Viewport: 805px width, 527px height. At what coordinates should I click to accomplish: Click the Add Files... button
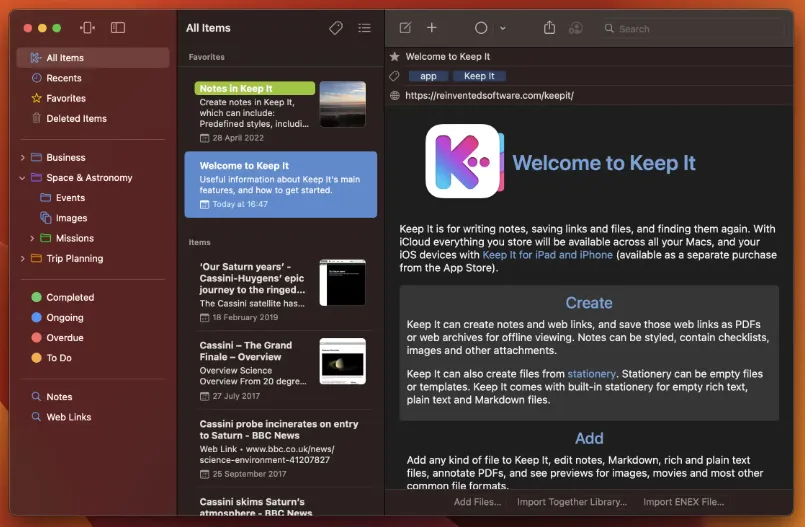coord(477,502)
